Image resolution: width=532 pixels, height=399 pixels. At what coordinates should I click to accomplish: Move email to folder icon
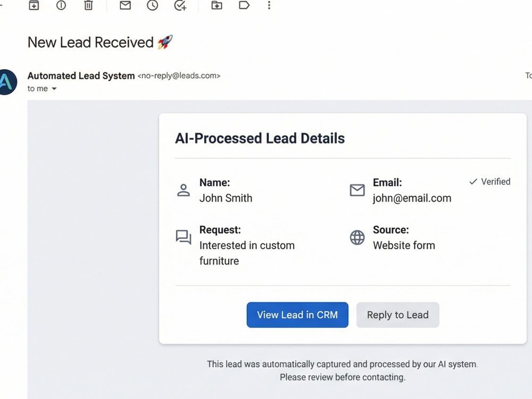coord(217,5)
